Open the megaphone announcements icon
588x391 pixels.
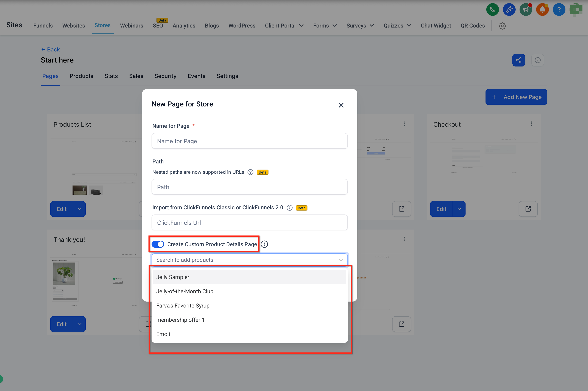tap(526, 10)
